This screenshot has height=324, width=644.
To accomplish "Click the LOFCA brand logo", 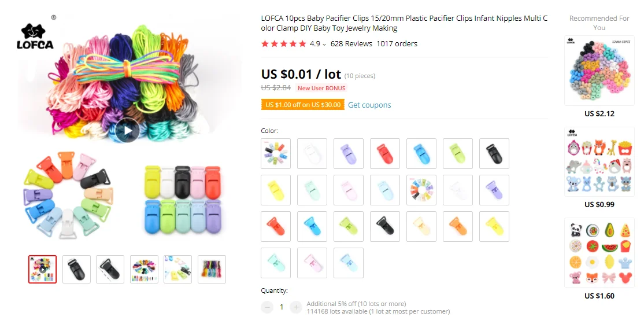I will click(35, 36).
